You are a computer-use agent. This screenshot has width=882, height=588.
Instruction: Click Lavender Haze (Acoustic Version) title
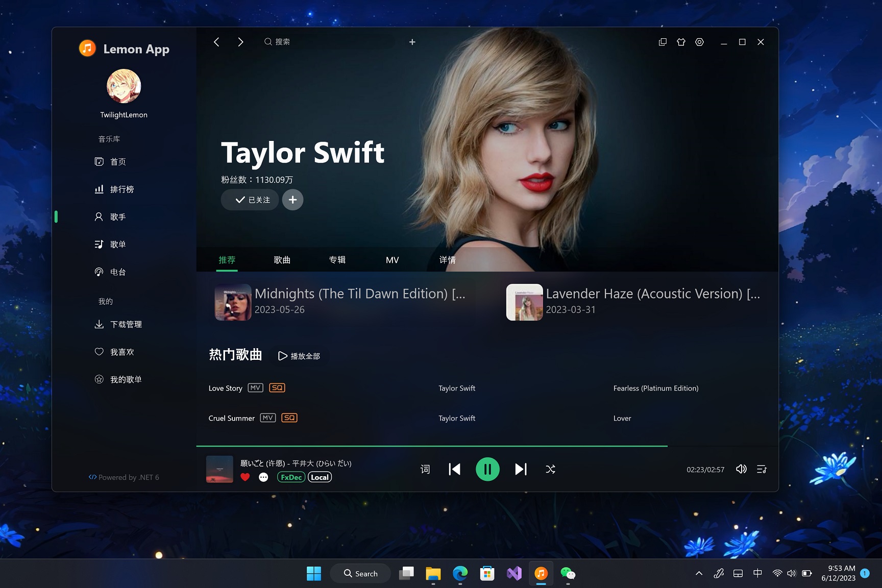coord(653,294)
